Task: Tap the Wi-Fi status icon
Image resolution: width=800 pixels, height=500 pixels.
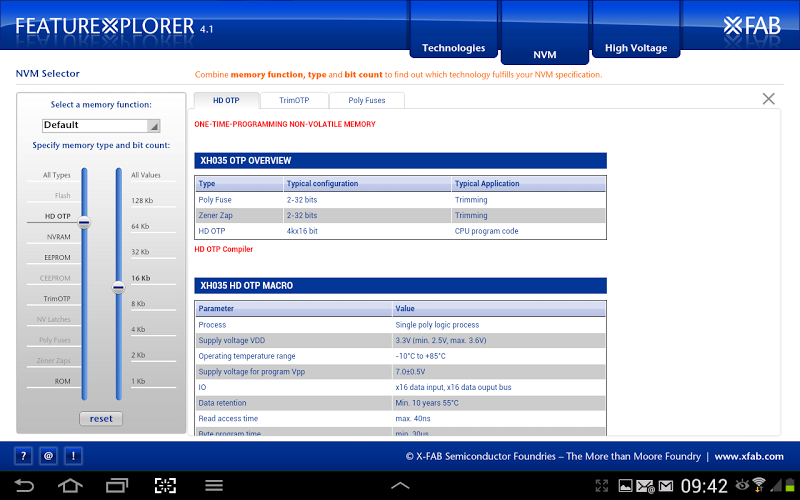Action: coord(759,485)
